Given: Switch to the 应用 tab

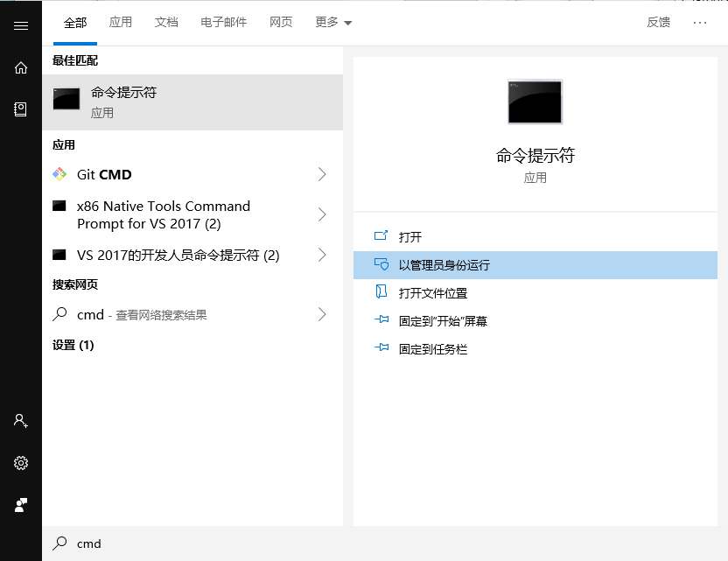Looking at the screenshot, I should click(121, 22).
